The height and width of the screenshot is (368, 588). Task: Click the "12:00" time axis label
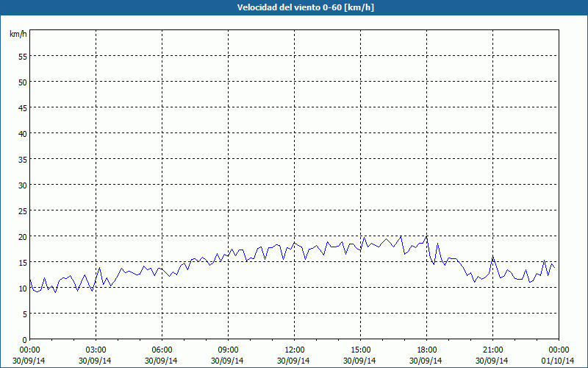295,350
